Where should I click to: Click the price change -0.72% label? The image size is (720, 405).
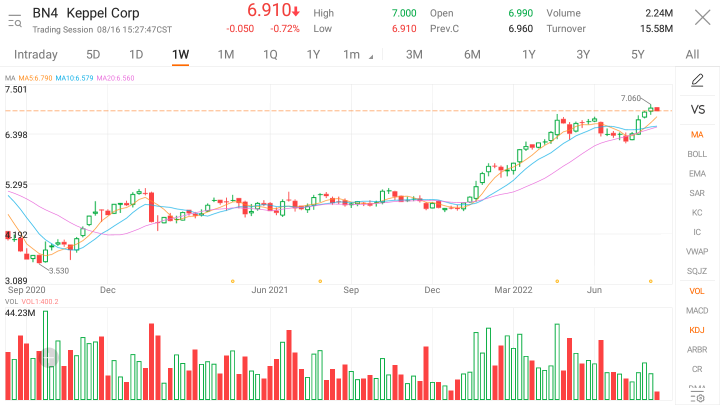coord(285,28)
